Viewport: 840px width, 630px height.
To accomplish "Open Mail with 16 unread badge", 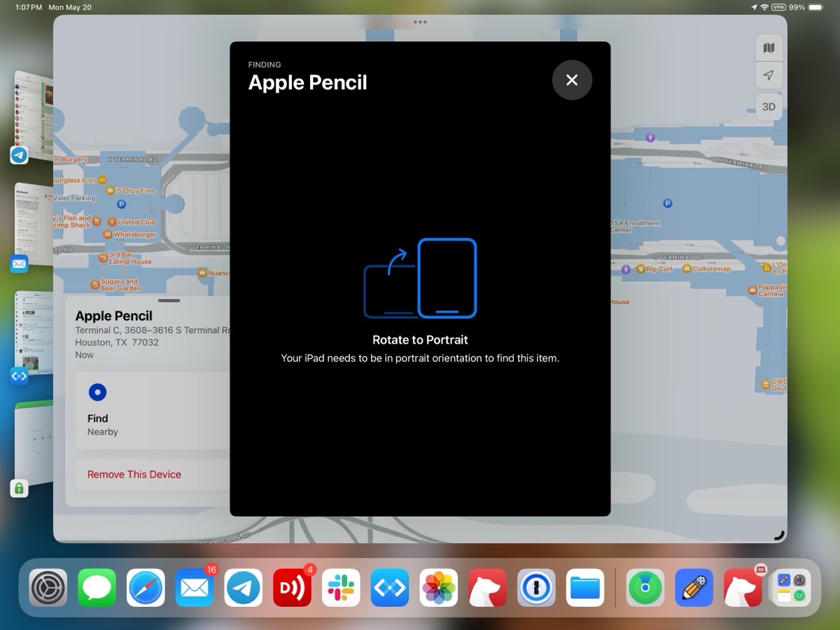I will pos(195,587).
